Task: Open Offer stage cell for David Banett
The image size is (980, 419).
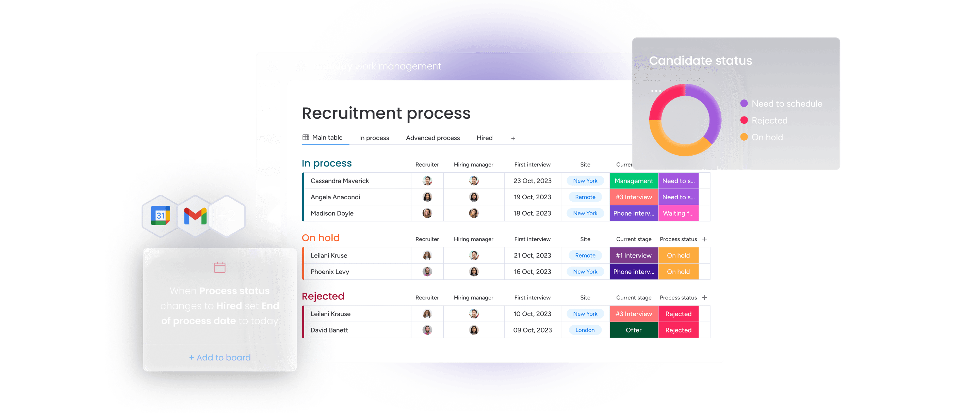Action: 634,330
